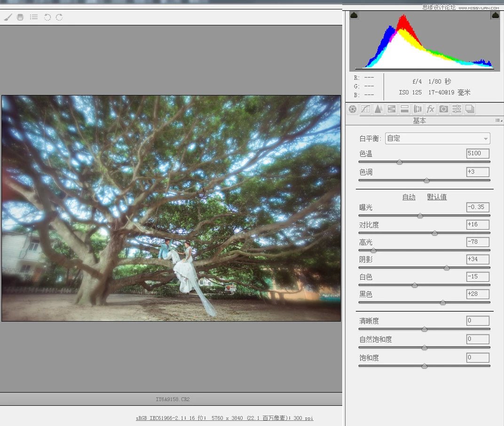Click the 白平衡 label
Image resolution: width=504 pixels, height=426 pixels.
[x=370, y=139]
